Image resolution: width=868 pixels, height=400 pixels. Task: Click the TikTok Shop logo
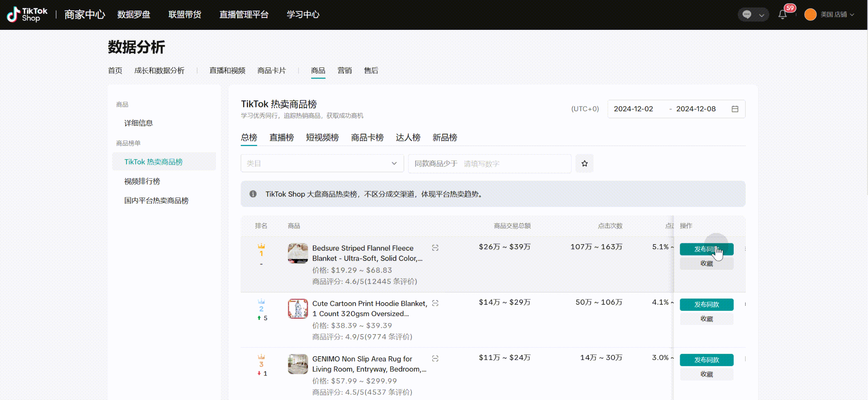coord(27,15)
